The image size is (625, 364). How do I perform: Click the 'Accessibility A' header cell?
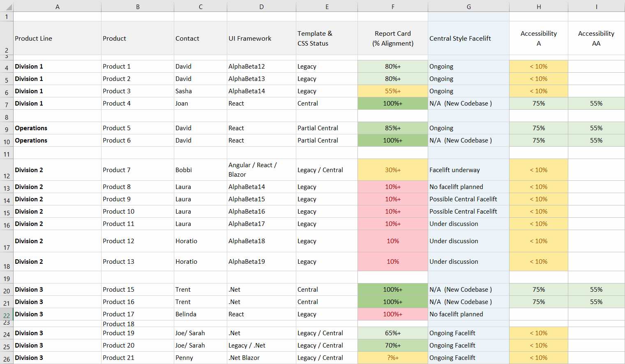(x=539, y=38)
